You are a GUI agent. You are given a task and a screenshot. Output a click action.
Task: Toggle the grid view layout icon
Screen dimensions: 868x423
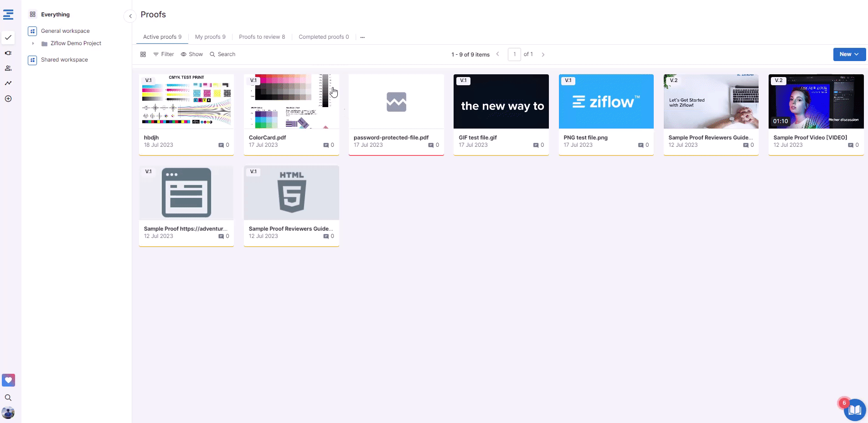click(x=143, y=54)
